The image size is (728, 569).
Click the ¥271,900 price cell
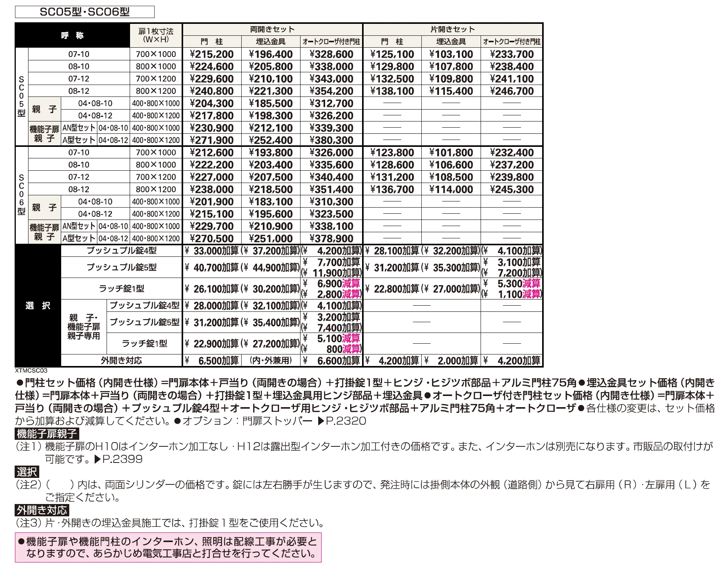[x=212, y=140]
